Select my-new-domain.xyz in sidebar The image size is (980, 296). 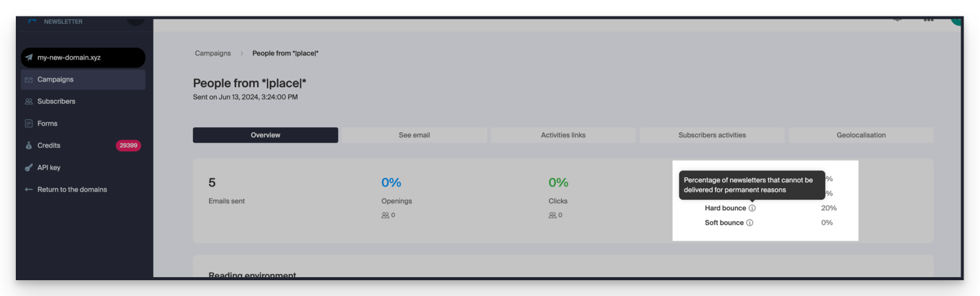click(83, 58)
